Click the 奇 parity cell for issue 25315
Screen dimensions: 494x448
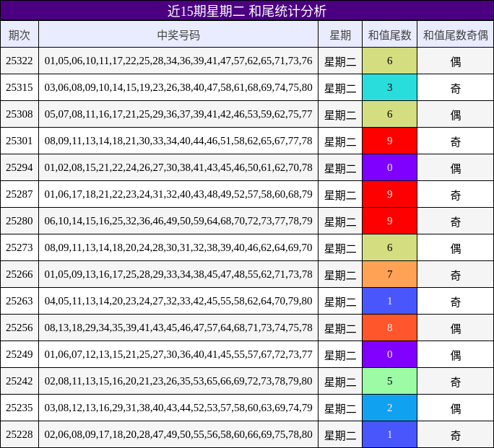click(455, 87)
